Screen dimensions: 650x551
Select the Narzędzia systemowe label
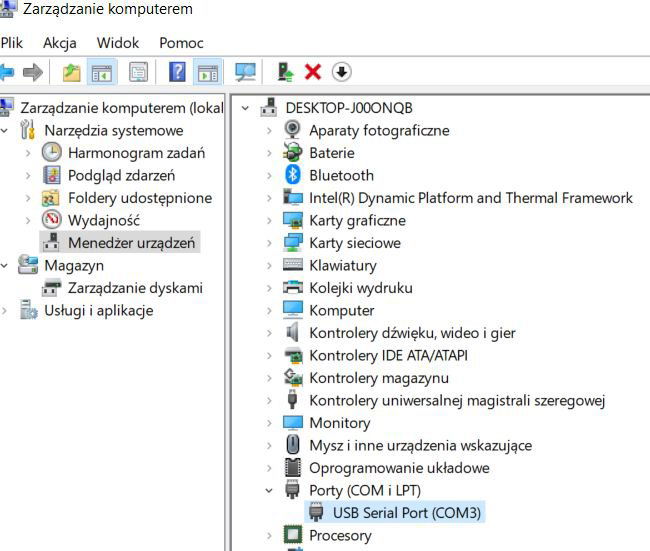[114, 130]
